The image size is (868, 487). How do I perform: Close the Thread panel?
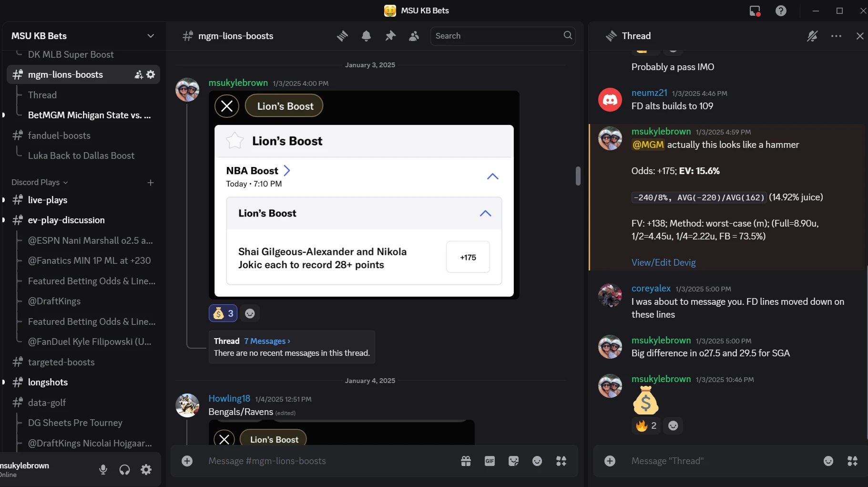click(860, 36)
